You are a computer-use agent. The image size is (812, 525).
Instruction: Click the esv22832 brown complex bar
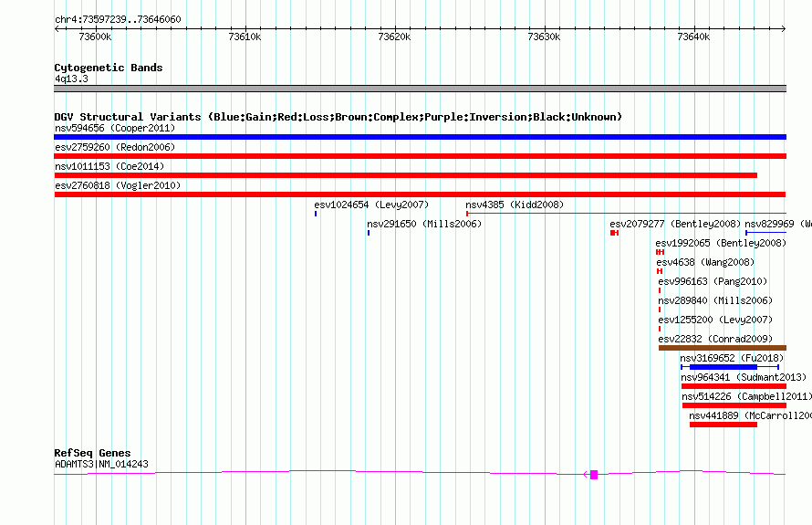pyautogui.click(x=723, y=348)
